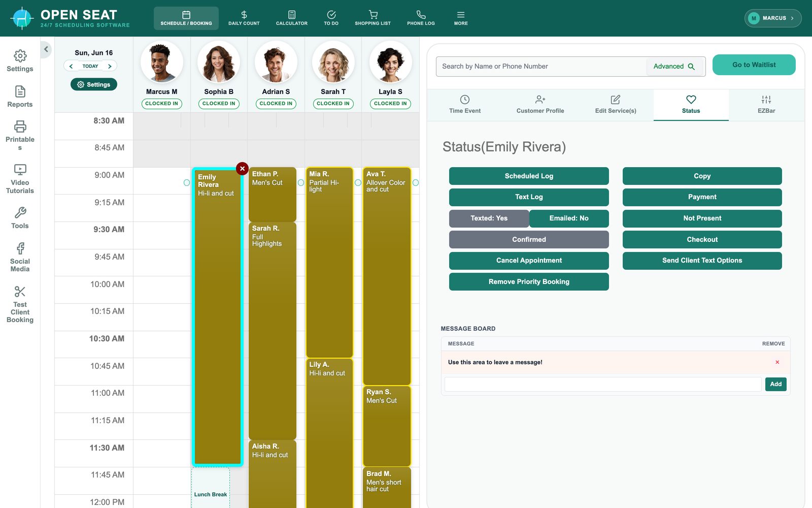812x508 pixels.
Task: Collapse the left sidebar with chevron
Action: pyautogui.click(x=46, y=49)
